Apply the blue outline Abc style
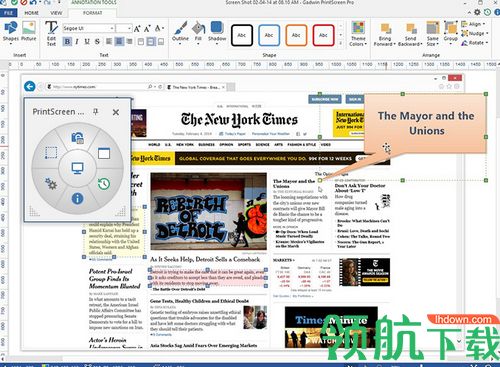 coord(269,35)
